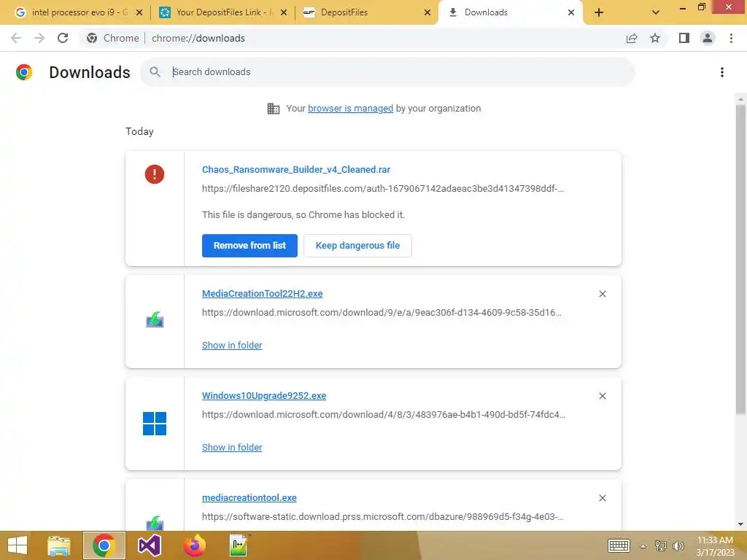Open the Windows Start button

pyautogui.click(x=18, y=545)
